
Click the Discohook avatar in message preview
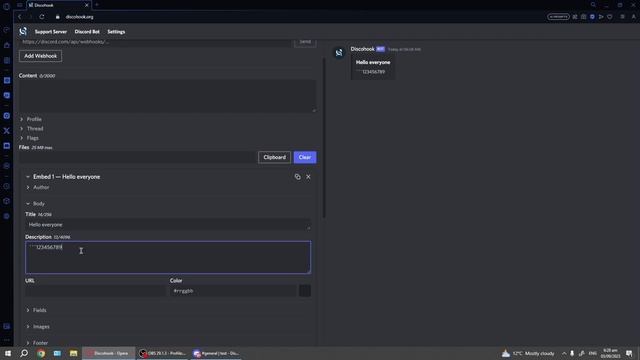339,53
